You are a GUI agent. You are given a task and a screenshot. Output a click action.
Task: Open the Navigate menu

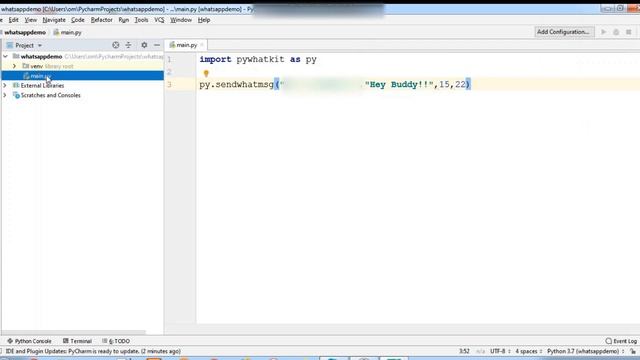(x=54, y=20)
